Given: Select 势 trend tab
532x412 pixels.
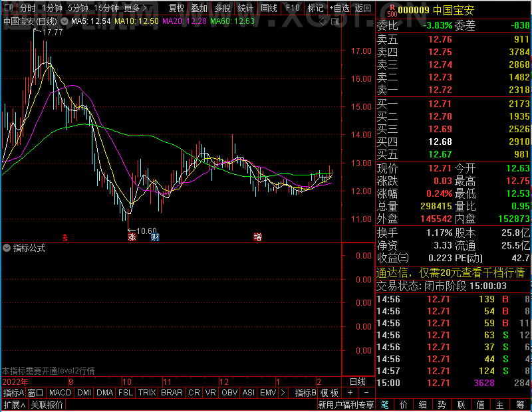Looking at the screenshot, I should (x=442, y=405).
